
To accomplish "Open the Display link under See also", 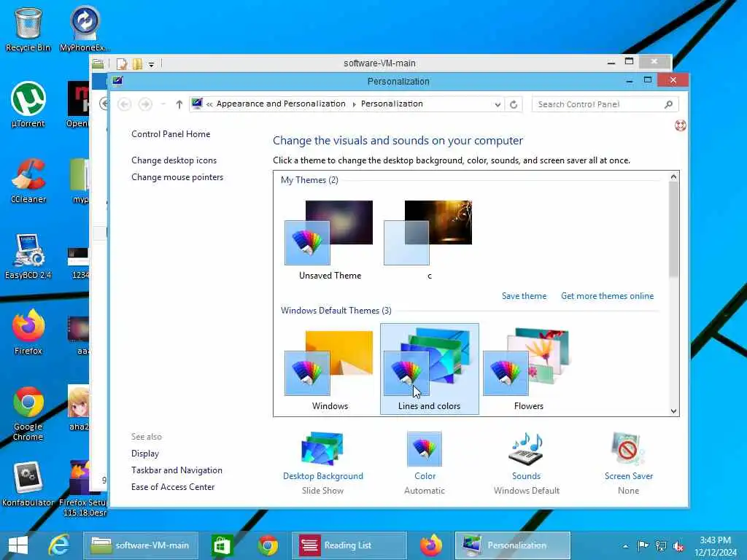I will [145, 454].
